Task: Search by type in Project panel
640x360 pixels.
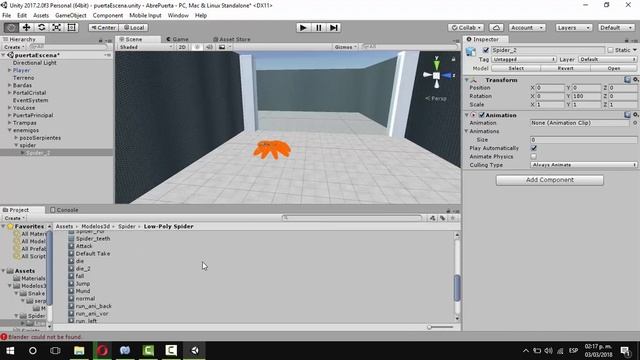Action: (433, 218)
